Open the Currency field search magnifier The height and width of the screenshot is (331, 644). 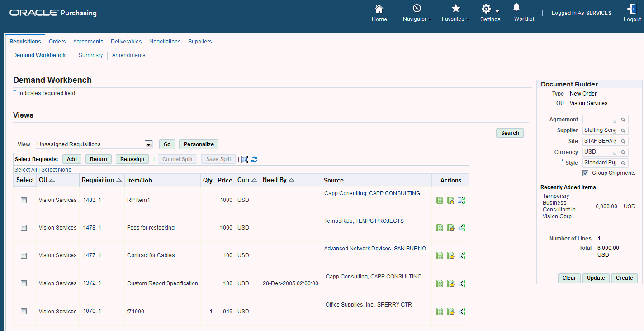coord(623,152)
